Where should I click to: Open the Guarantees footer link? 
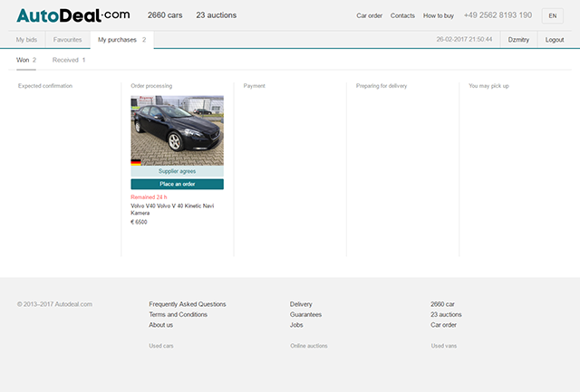(x=305, y=314)
